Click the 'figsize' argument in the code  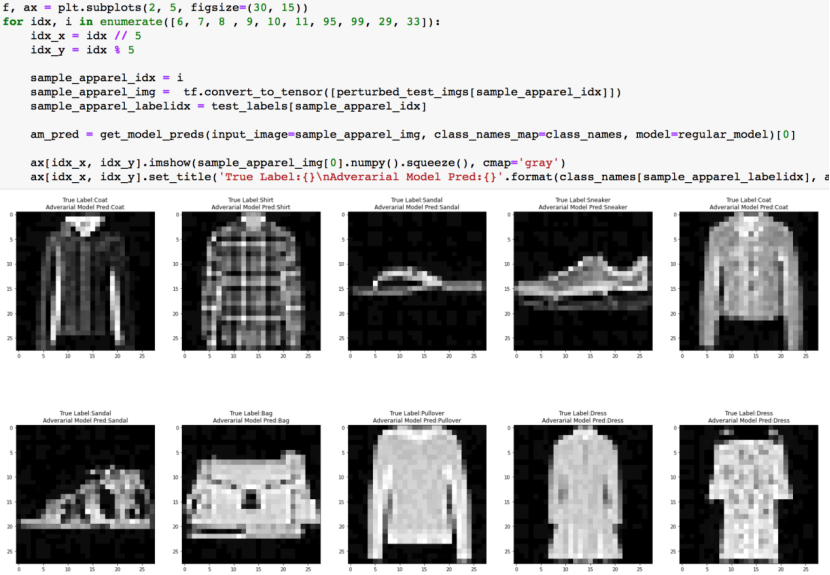pos(212,7)
